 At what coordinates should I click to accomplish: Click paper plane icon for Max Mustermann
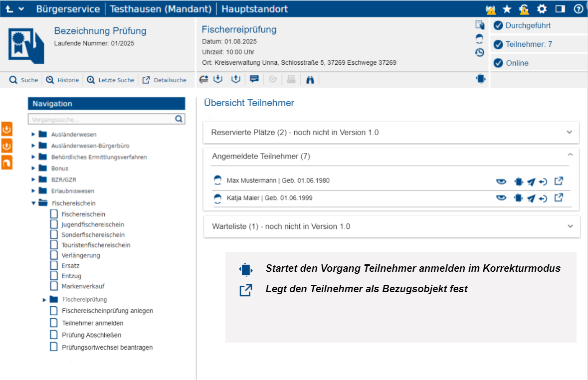click(x=531, y=181)
